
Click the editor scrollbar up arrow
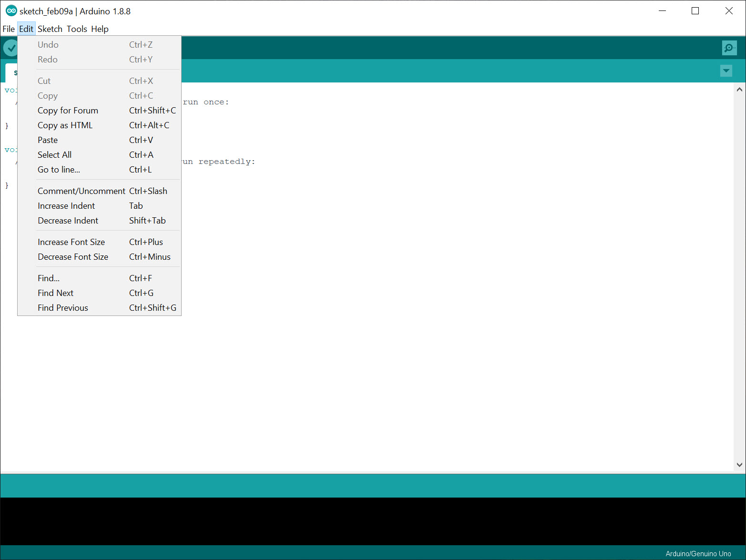[739, 90]
